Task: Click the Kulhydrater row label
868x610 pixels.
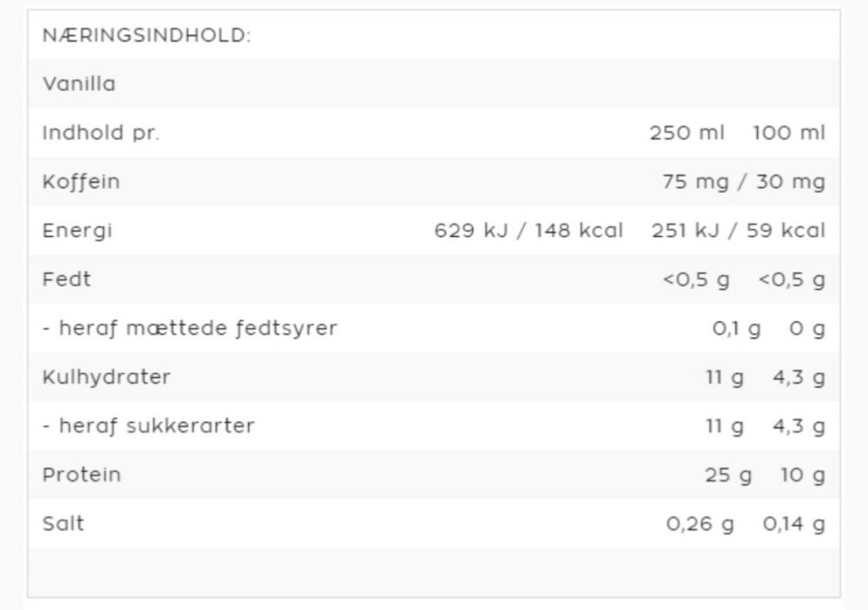Action: (106, 377)
